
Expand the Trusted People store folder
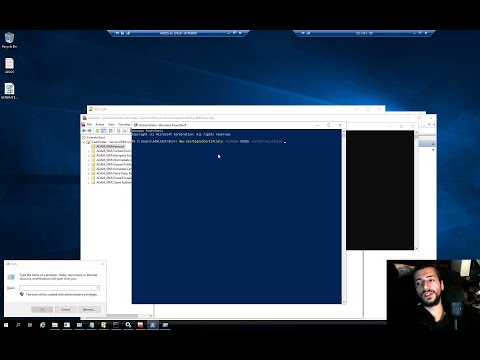88,178
